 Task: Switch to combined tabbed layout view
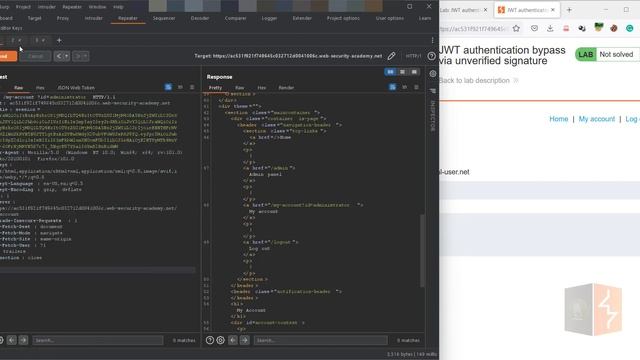coord(414,72)
